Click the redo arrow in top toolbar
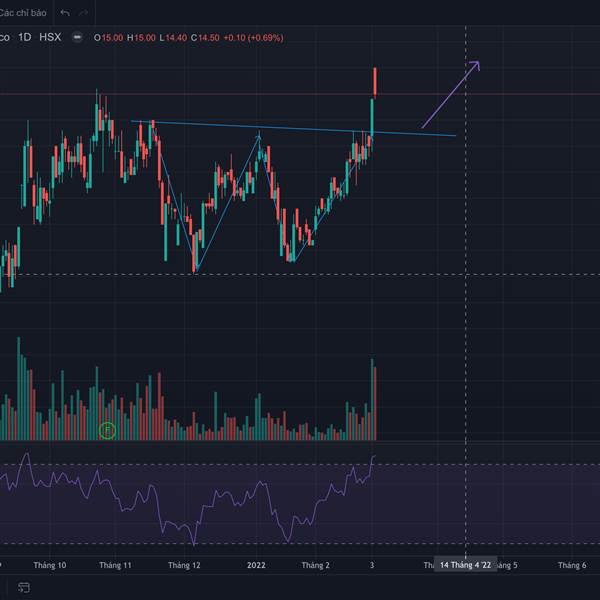The height and width of the screenshot is (600, 600). (x=83, y=13)
